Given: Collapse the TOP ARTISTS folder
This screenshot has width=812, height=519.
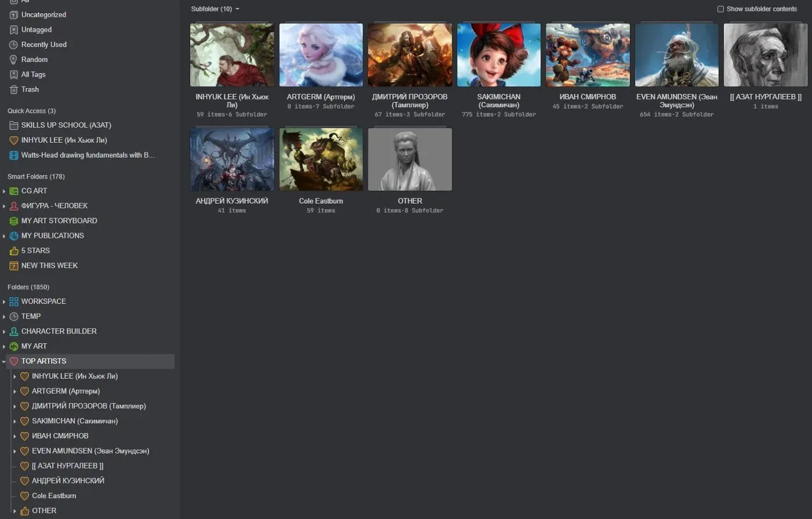Looking at the screenshot, I should coord(4,361).
